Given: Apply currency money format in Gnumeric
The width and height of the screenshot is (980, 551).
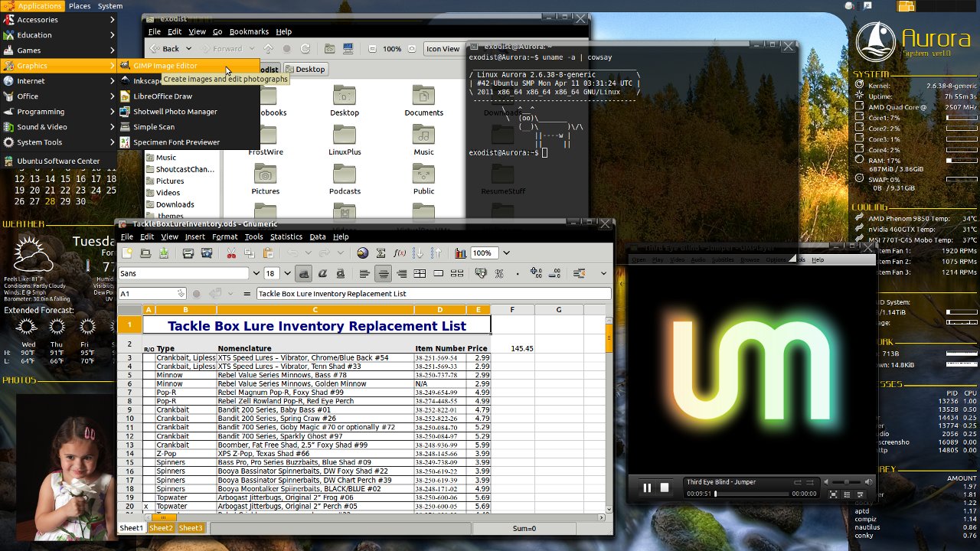Looking at the screenshot, I should click(x=481, y=273).
